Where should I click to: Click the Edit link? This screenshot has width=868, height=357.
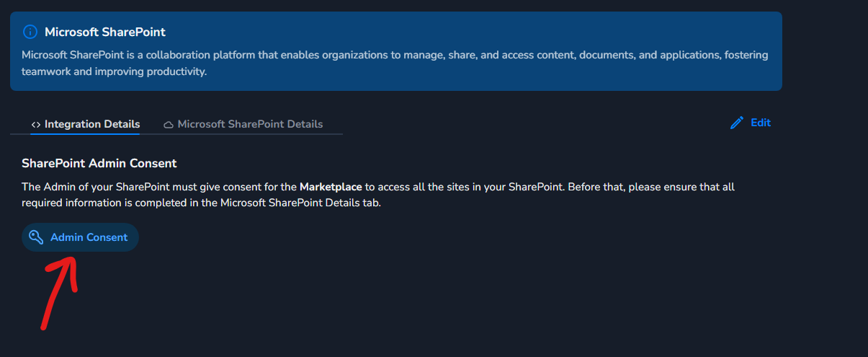pos(760,123)
